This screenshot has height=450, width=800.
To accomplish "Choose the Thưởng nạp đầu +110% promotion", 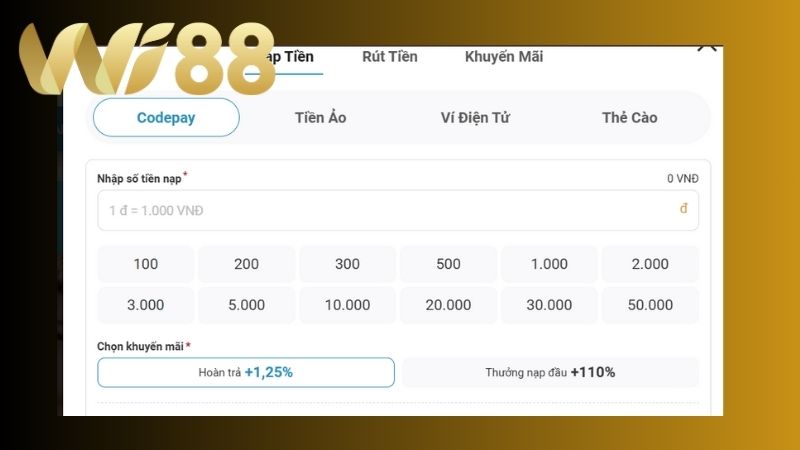I will [550, 372].
